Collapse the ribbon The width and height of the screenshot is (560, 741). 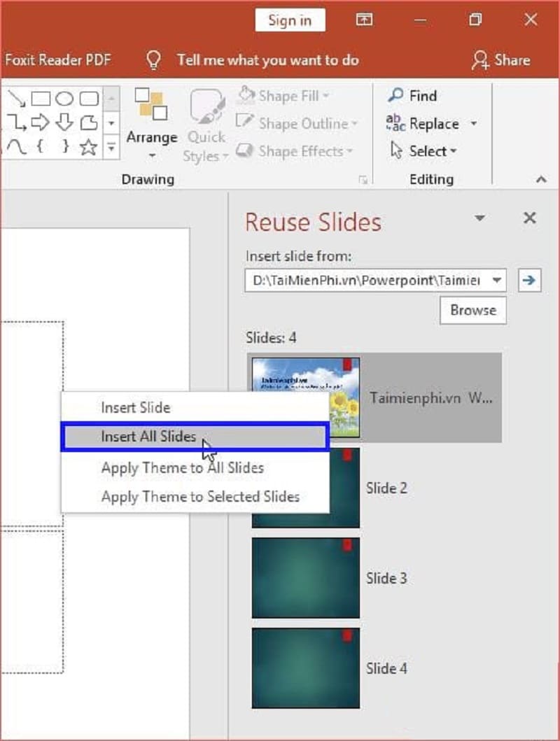click(x=542, y=179)
